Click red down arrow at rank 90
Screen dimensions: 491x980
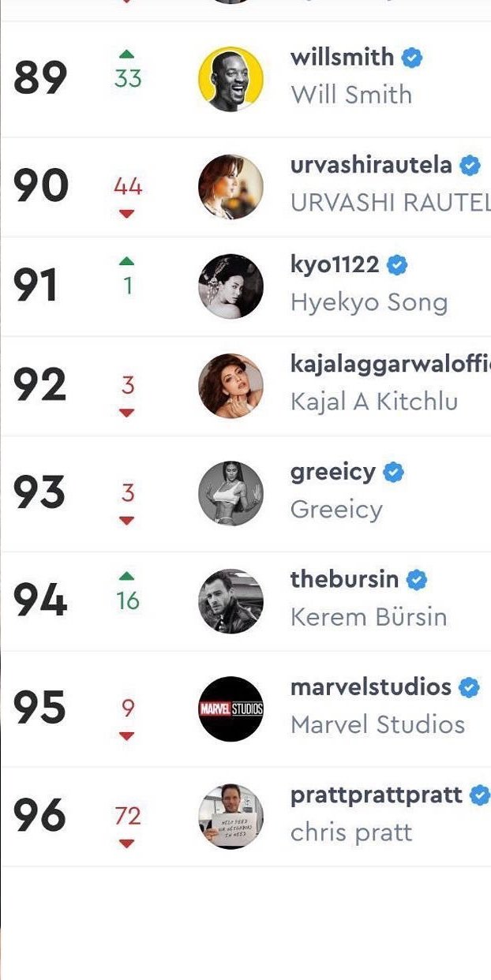126,213
